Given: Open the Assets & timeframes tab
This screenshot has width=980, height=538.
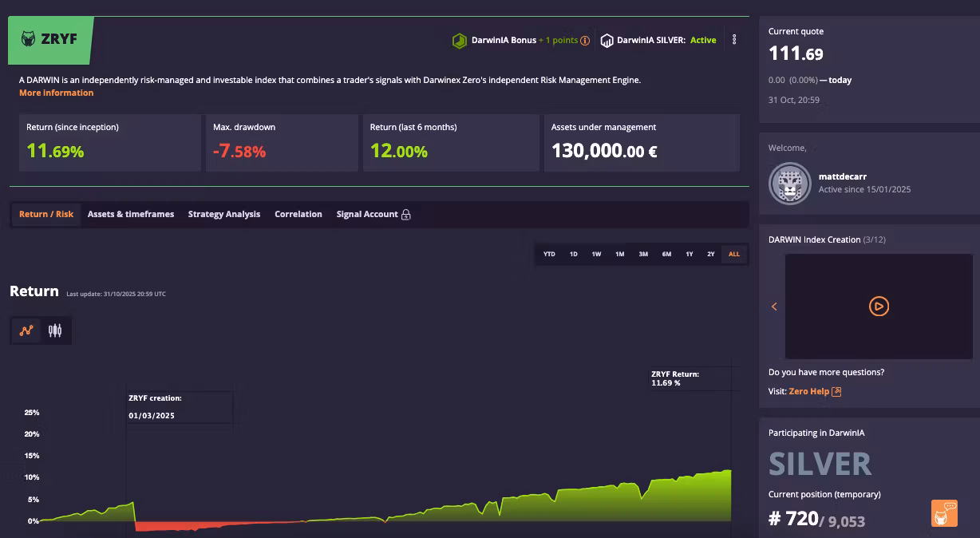Looking at the screenshot, I should click(x=131, y=214).
